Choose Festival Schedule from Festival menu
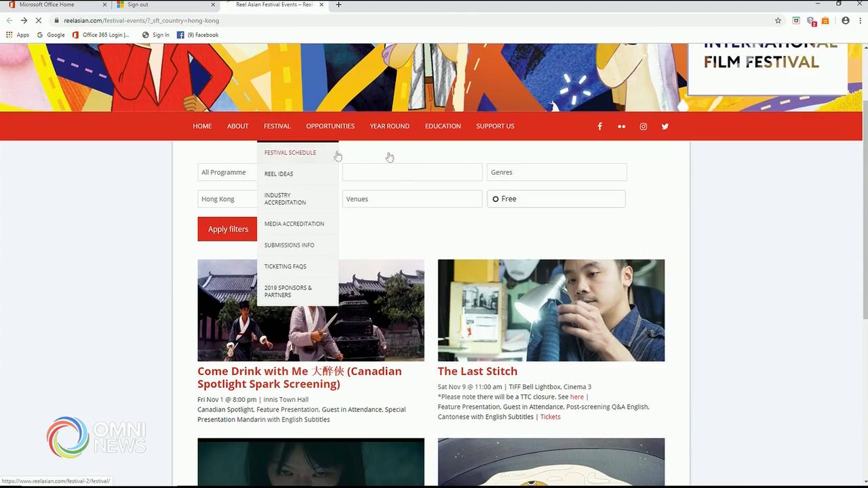868x488 pixels. pos(290,152)
